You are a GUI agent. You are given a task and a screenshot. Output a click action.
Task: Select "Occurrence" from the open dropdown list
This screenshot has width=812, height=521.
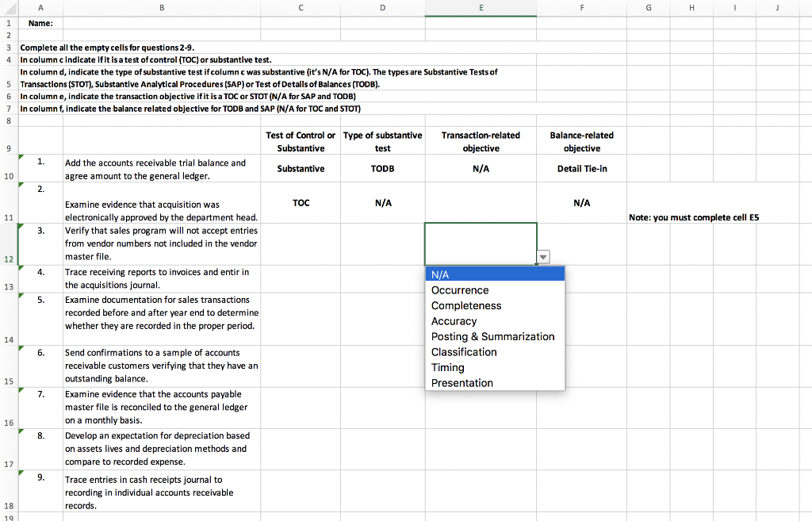click(461, 290)
